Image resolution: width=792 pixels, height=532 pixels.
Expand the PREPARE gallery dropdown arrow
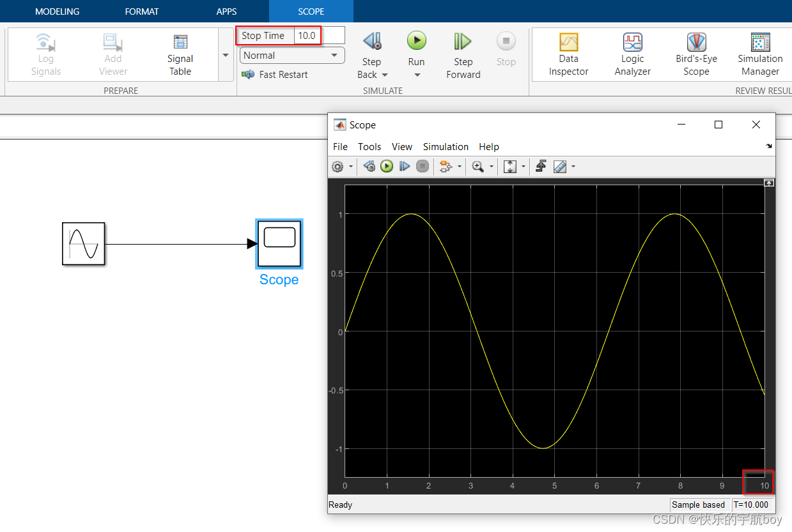pyautogui.click(x=226, y=55)
